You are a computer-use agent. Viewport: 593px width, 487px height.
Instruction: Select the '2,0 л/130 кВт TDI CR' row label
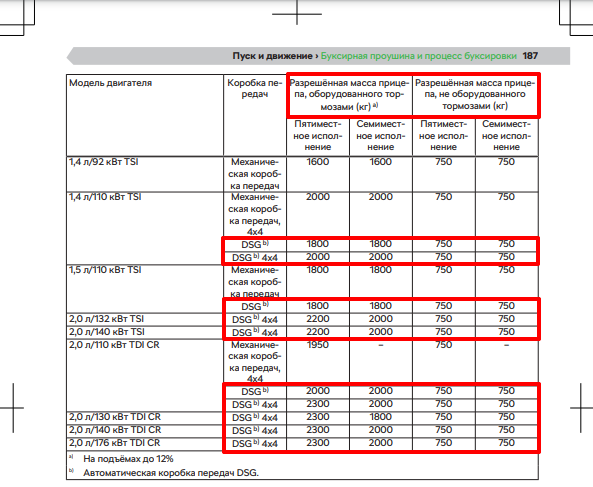click(115, 417)
